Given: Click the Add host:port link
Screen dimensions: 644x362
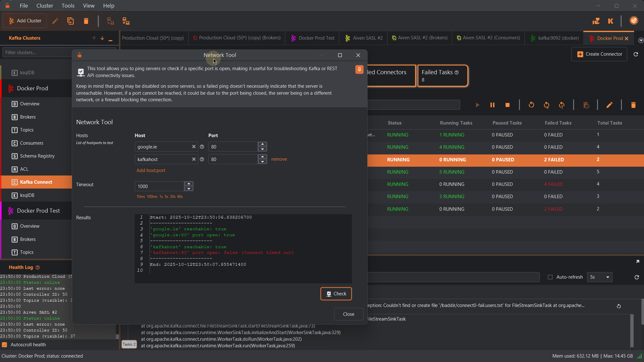Looking at the screenshot, I should 151,170.
